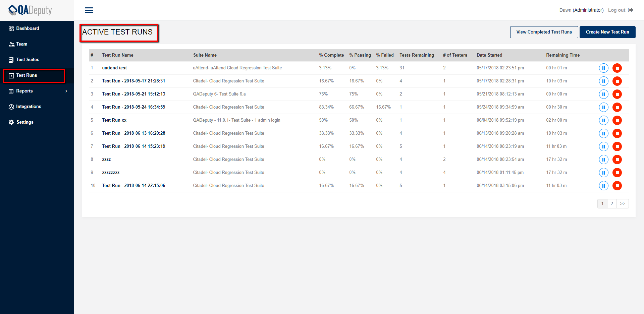Pause Test Run - 2018-06-13 16:20:28
Image resolution: width=644 pixels, height=314 pixels.
click(x=603, y=133)
